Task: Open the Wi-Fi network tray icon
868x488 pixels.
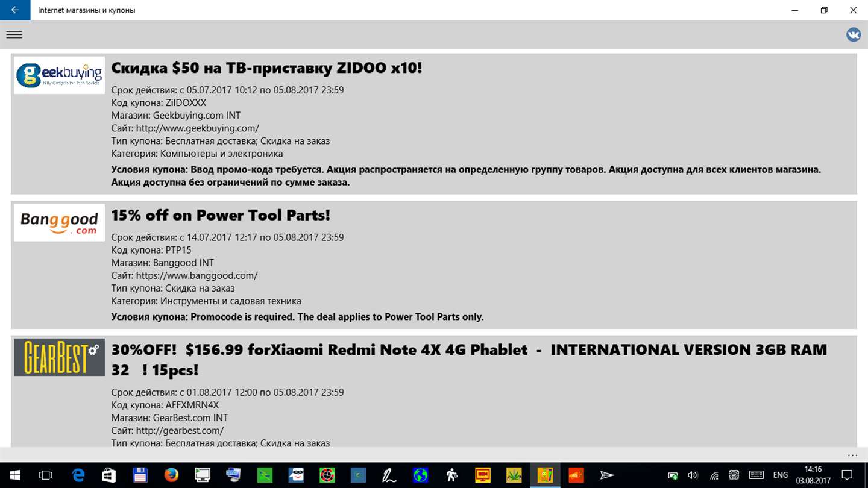Action: [x=714, y=475]
